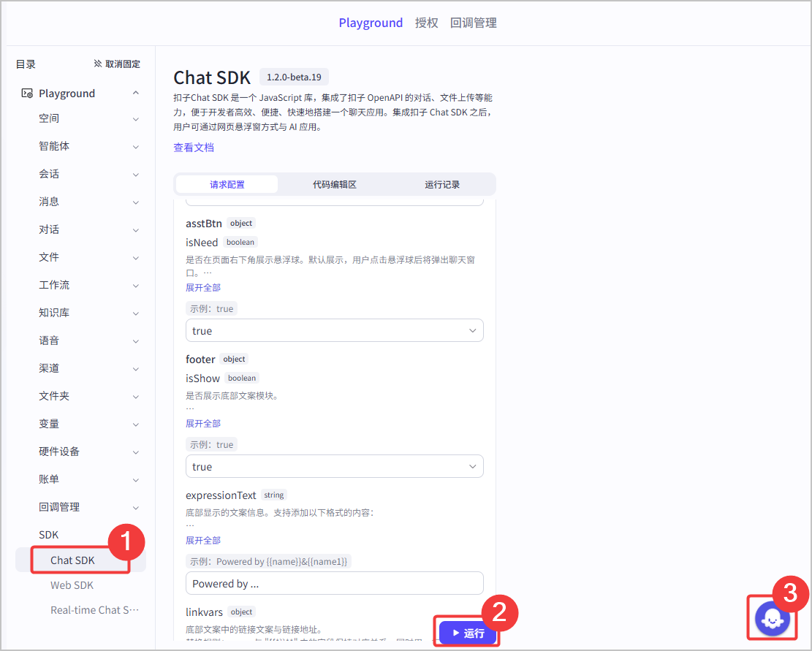This screenshot has width=812, height=651.
Task: Click the Playground terminal icon in sidebar
Action: tap(27, 93)
